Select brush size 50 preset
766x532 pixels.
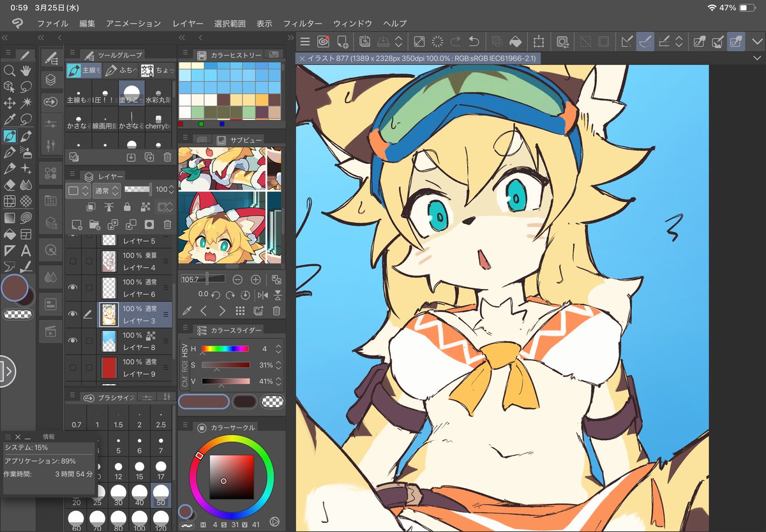click(161, 495)
